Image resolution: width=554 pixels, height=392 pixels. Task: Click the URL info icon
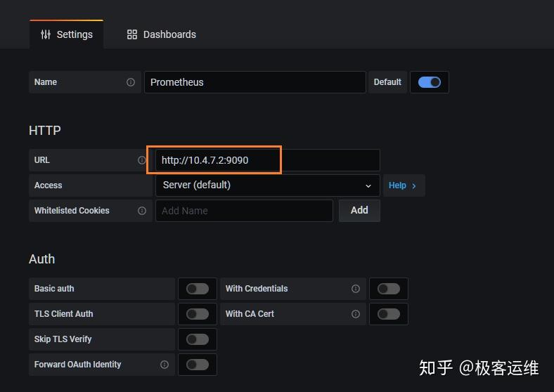coord(142,160)
